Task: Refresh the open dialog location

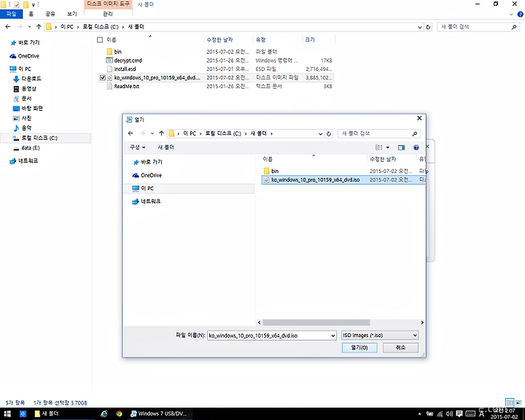Action: pos(329,133)
